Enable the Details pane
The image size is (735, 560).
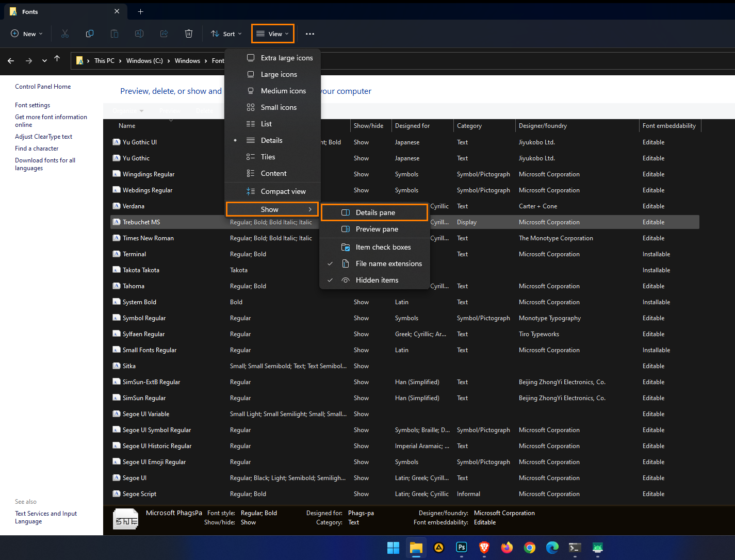tap(375, 212)
